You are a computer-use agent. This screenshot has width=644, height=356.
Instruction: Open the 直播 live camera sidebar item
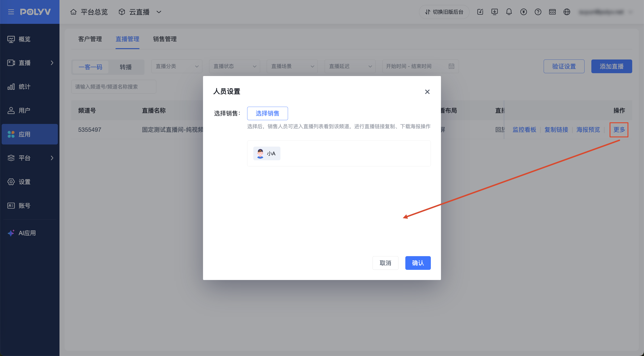point(30,63)
